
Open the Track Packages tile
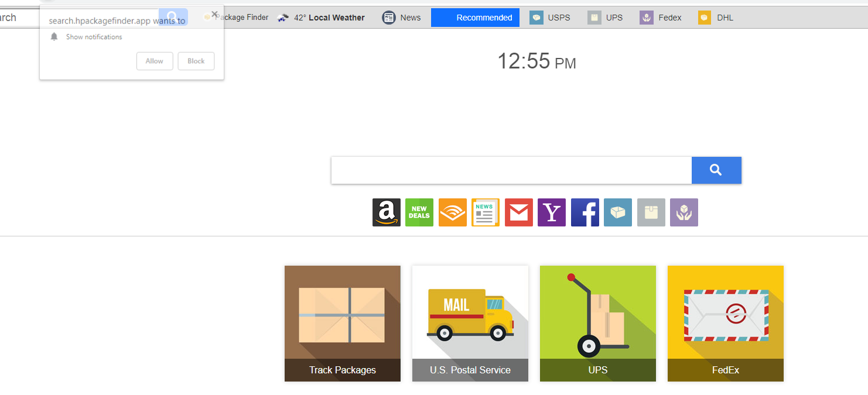(343, 324)
